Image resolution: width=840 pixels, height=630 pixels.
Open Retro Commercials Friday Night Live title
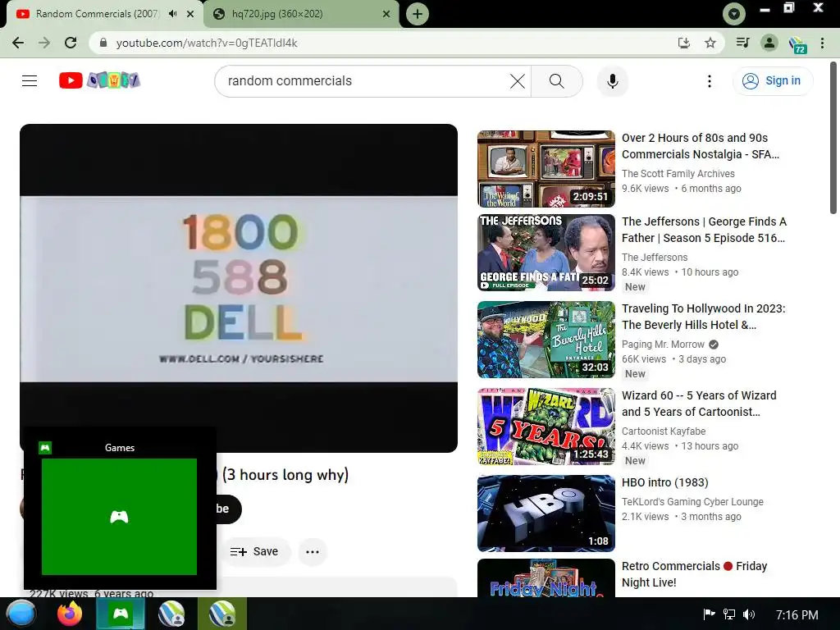[x=694, y=573]
